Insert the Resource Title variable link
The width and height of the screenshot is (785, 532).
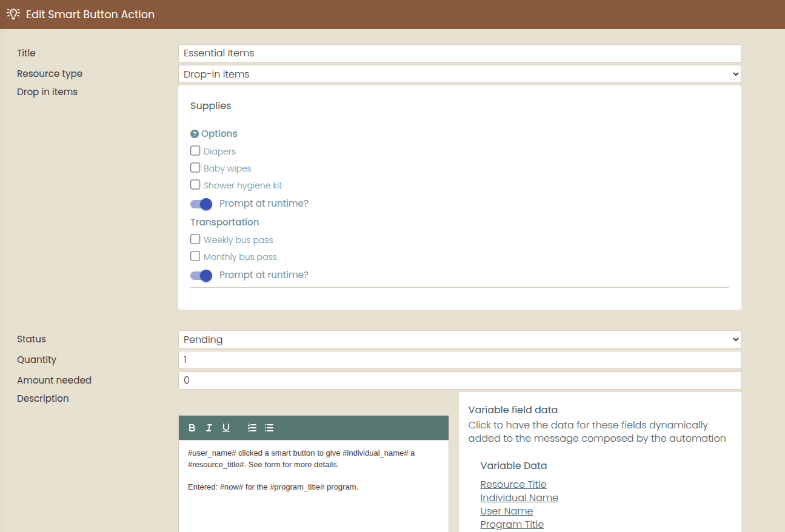[x=513, y=484]
